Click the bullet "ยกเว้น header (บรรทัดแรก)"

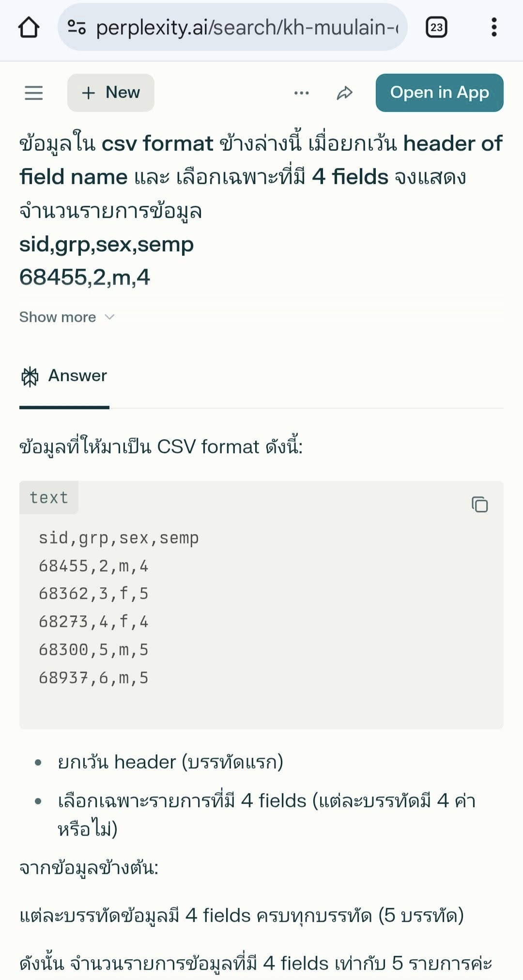click(x=170, y=762)
